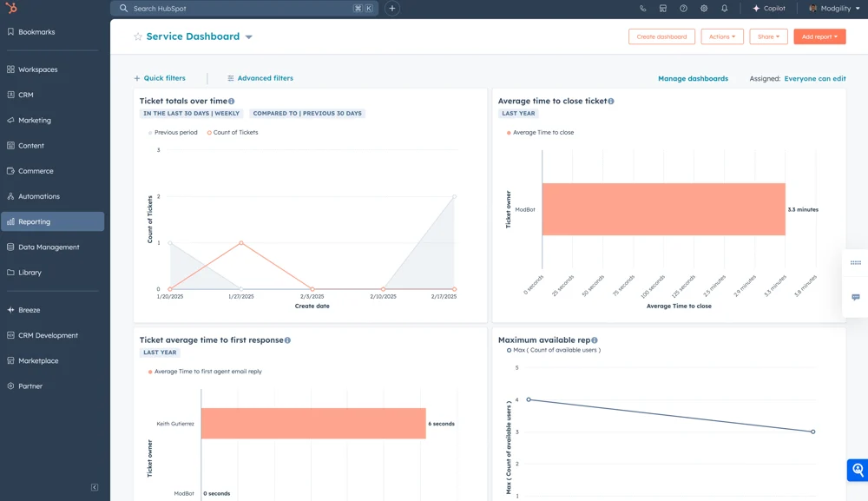Image resolution: width=868 pixels, height=501 pixels.
Task: Click the Marketplace store icon
Action: [10, 360]
